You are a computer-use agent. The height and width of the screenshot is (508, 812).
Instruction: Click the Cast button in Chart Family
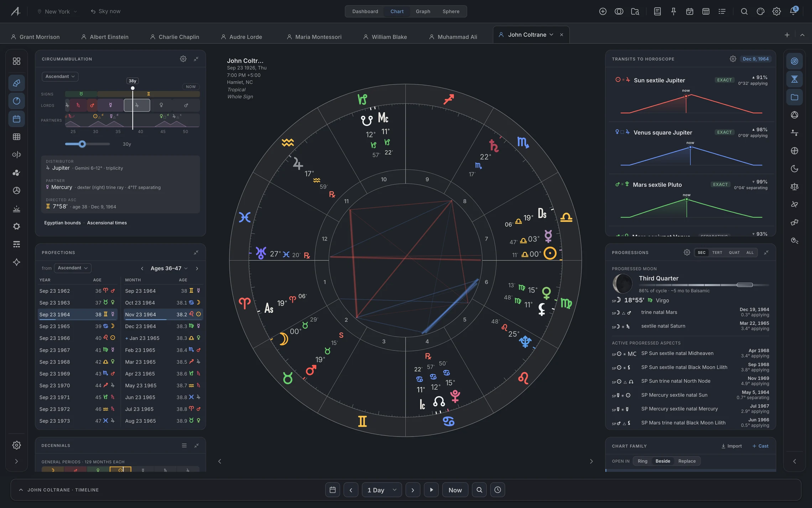click(760, 446)
